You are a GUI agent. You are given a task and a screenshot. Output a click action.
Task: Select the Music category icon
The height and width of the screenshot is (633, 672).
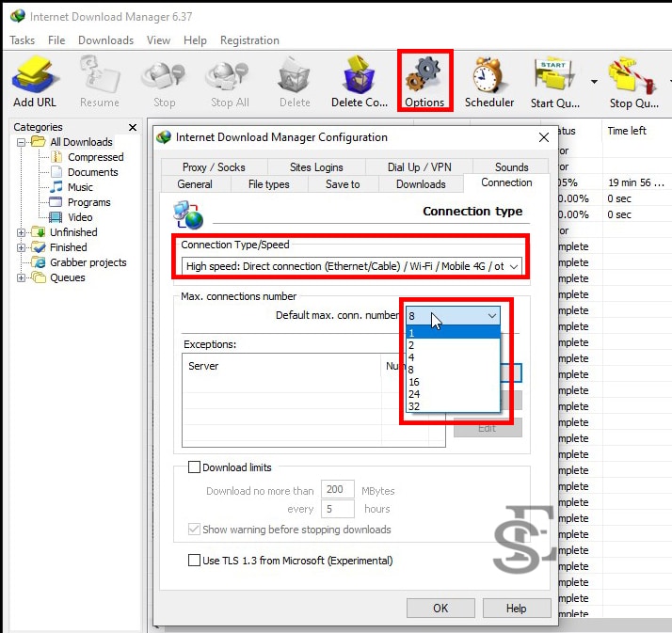(56, 187)
